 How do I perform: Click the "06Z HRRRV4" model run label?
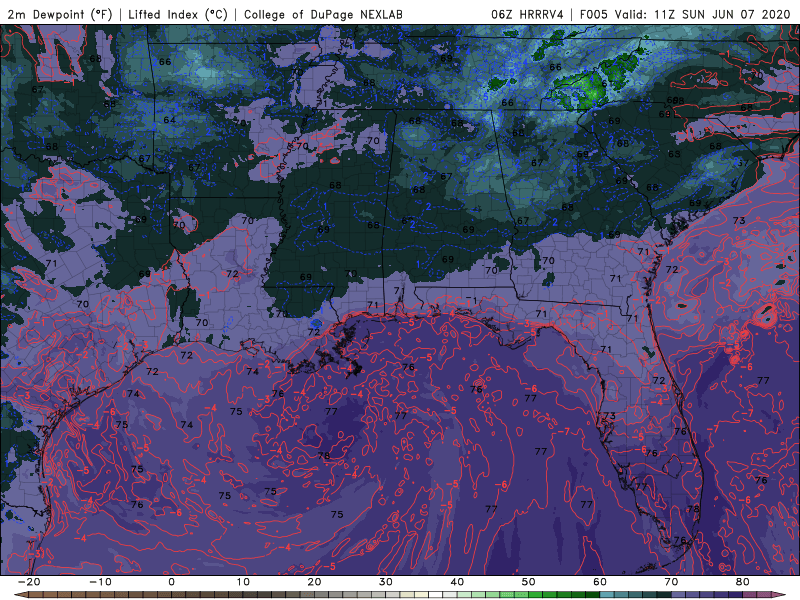pyautogui.click(x=527, y=14)
